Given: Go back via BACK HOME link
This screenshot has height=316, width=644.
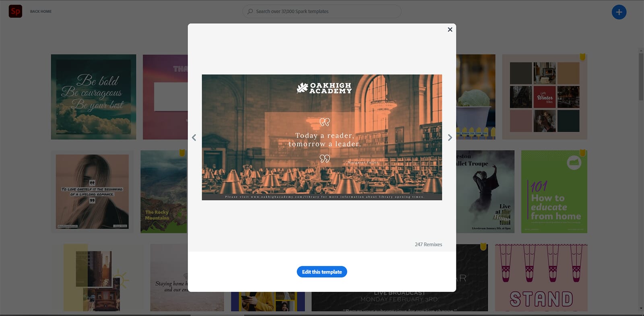Looking at the screenshot, I should pos(41,11).
